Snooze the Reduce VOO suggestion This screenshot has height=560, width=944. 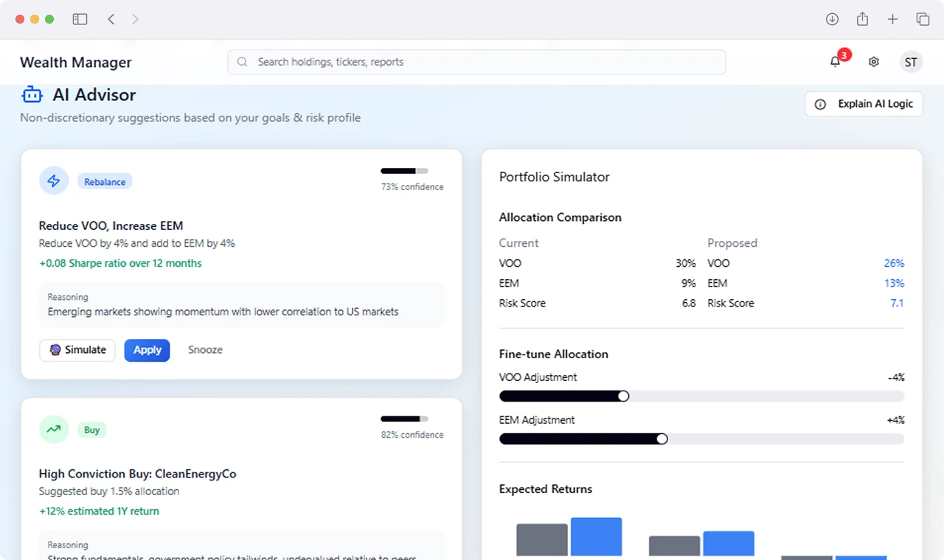tap(205, 350)
